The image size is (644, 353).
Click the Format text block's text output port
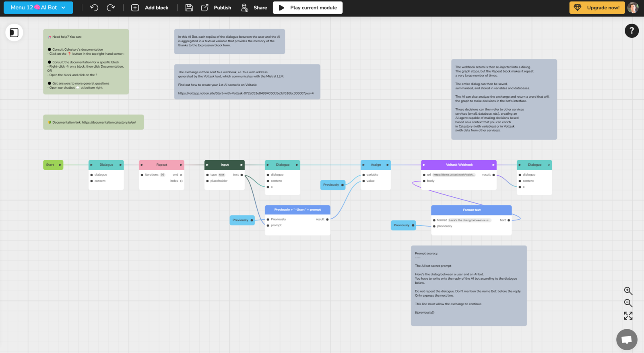(509, 220)
